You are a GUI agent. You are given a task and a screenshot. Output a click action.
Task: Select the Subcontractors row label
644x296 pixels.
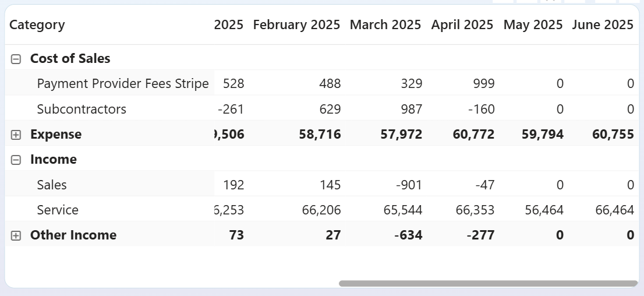click(82, 110)
